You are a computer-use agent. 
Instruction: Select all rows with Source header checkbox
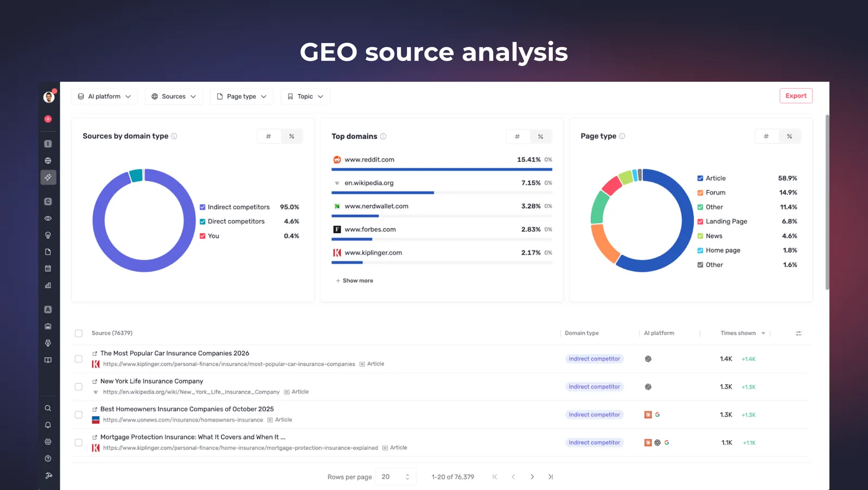[x=79, y=333]
